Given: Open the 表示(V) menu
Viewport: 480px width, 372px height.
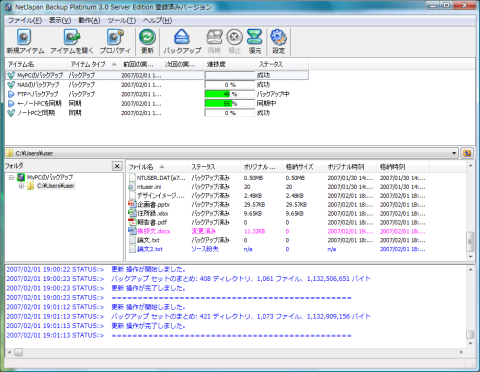Looking at the screenshot, I should (x=60, y=21).
